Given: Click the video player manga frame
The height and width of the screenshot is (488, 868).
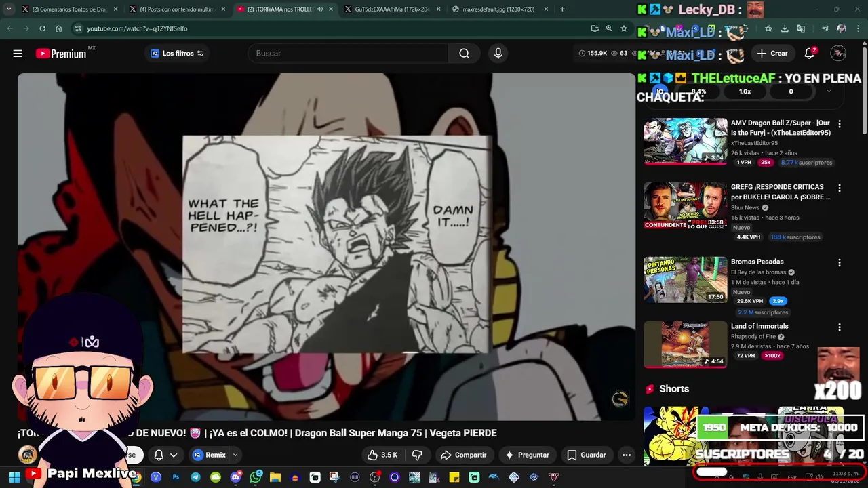Looking at the screenshot, I should (x=336, y=244).
